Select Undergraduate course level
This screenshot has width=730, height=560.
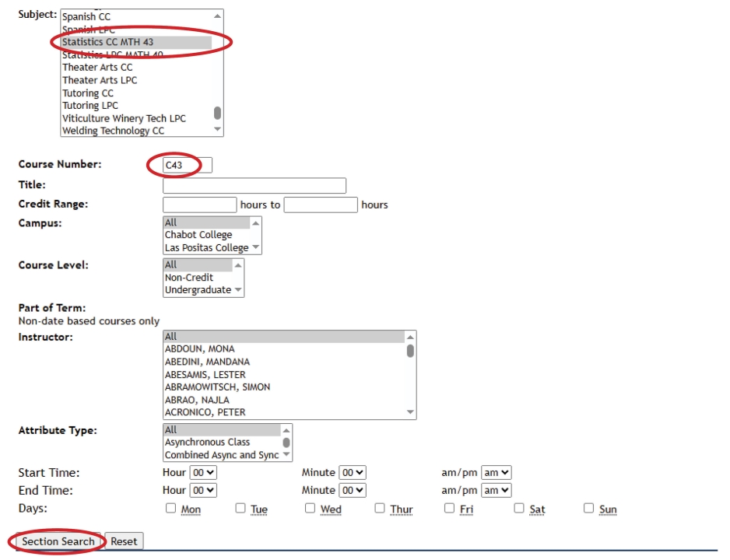(x=198, y=290)
